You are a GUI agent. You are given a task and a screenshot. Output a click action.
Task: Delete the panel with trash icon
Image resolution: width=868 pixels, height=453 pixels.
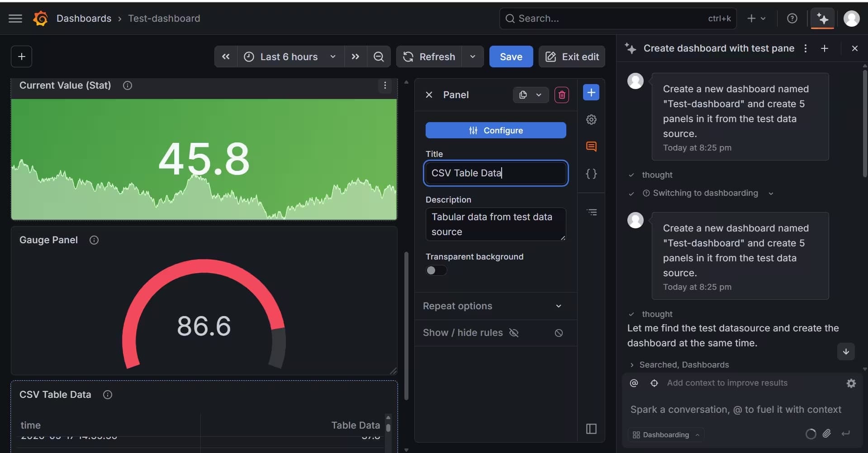(x=562, y=95)
